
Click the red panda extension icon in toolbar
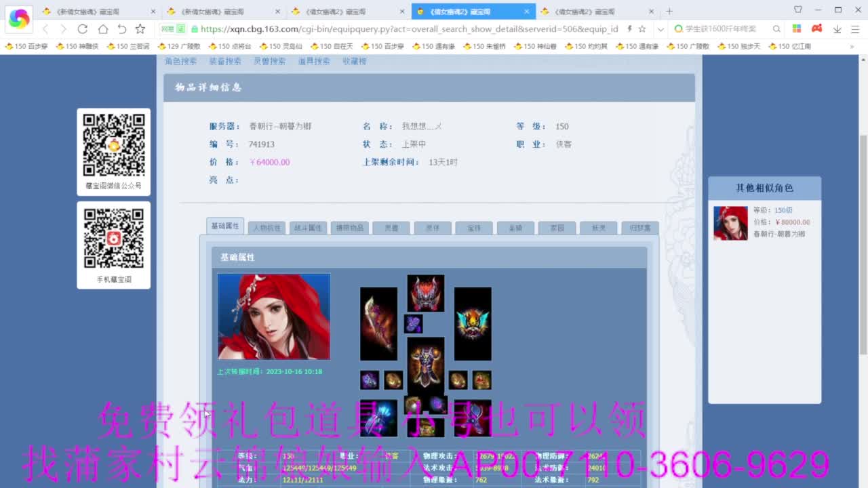pos(816,28)
